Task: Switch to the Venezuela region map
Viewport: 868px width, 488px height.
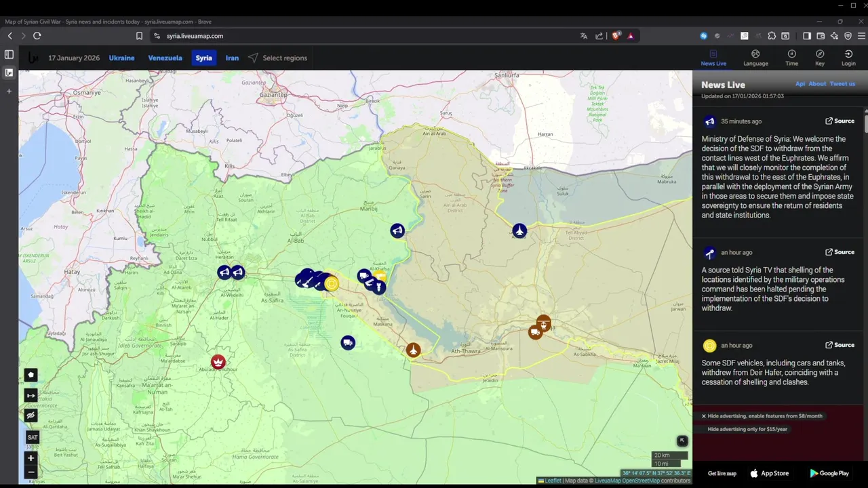Action: coord(165,58)
